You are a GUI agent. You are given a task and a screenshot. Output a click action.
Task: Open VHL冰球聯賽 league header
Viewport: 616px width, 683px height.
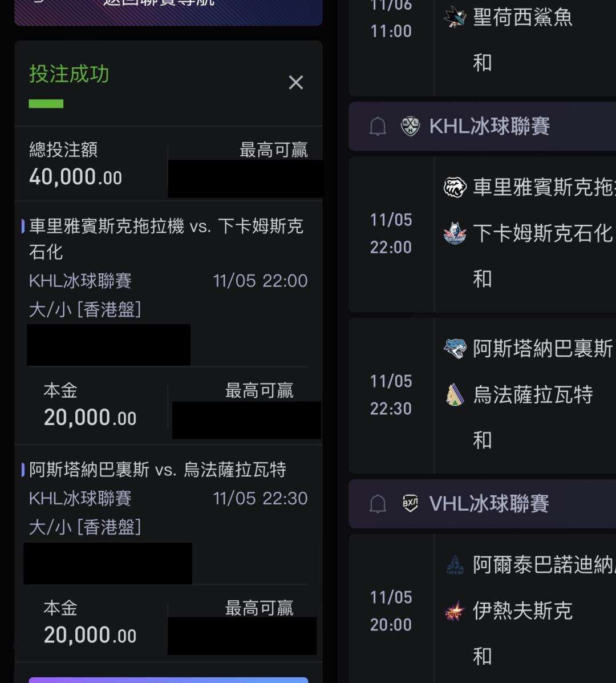489,503
